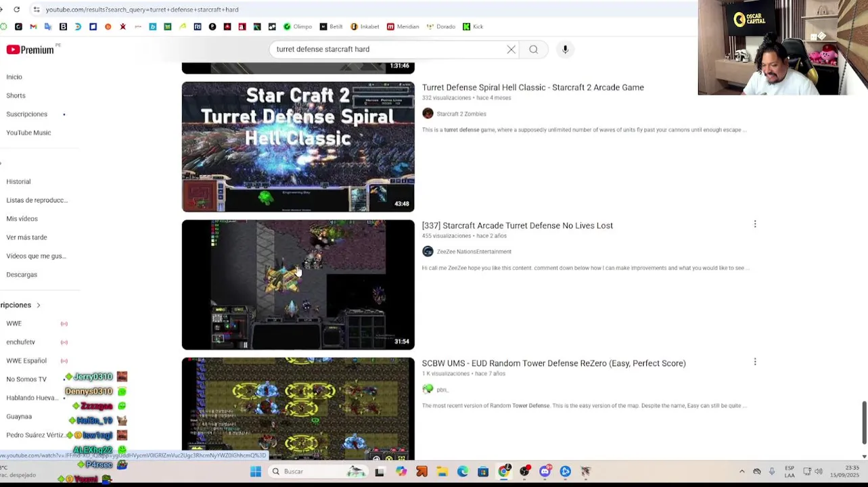Open Gmail bookmark icon

click(33, 26)
